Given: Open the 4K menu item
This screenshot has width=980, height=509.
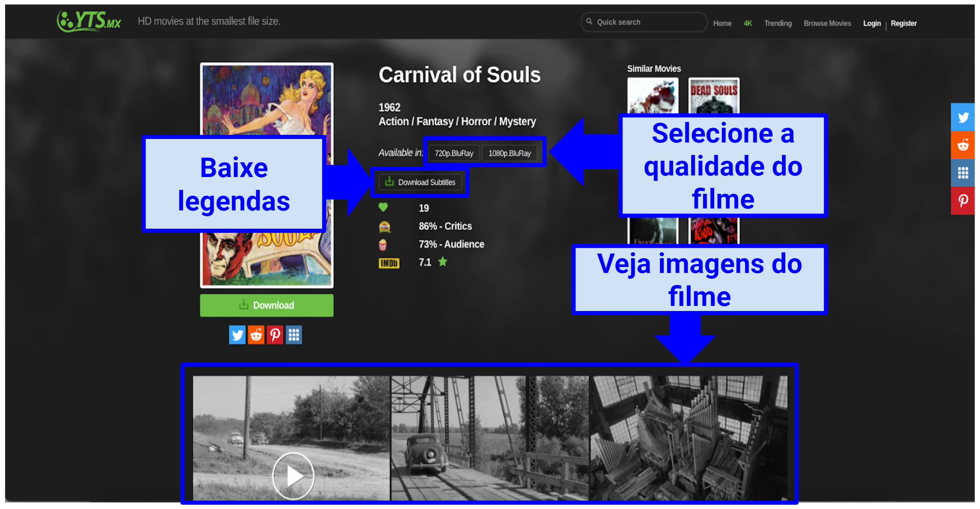Looking at the screenshot, I should click(x=748, y=23).
